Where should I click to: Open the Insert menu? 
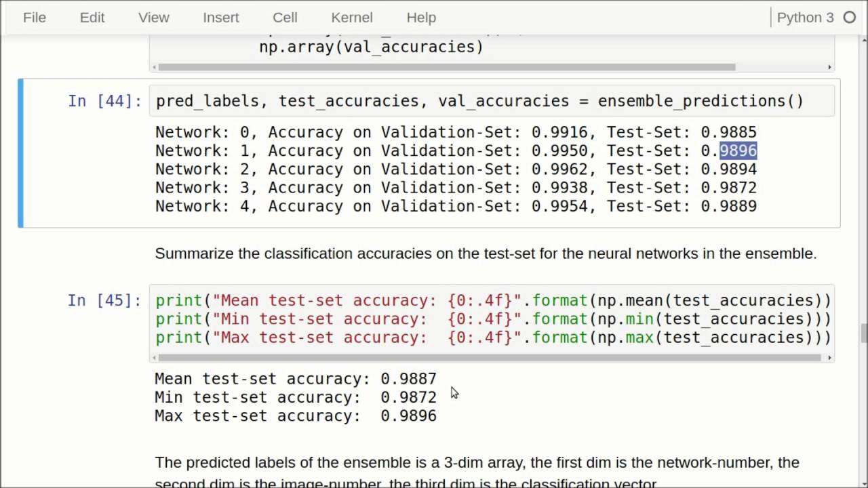[x=221, y=18]
